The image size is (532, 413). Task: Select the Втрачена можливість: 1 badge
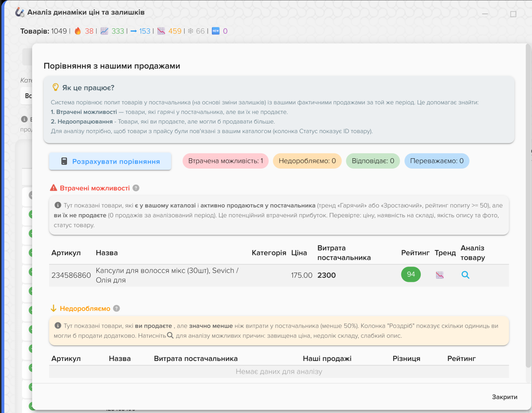pyautogui.click(x=225, y=161)
